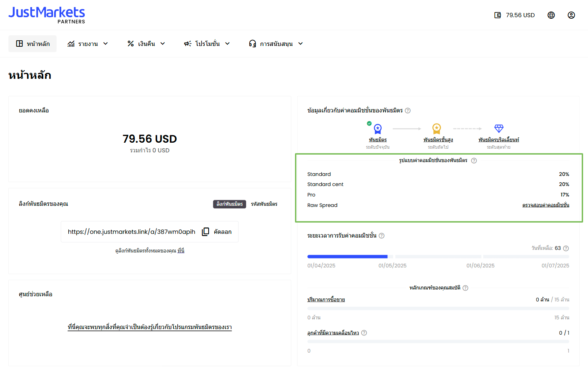Click the reports chart icon
Image resolution: width=588 pixels, height=378 pixels.
coord(71,44)
